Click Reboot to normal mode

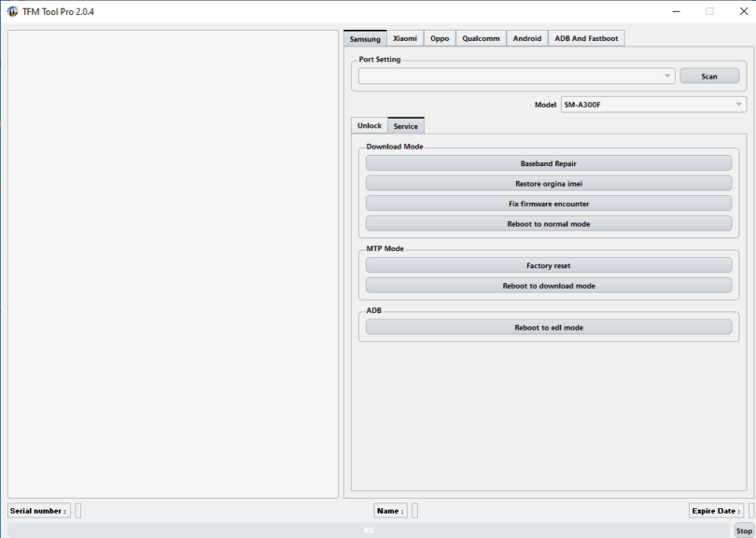[548, 223]
